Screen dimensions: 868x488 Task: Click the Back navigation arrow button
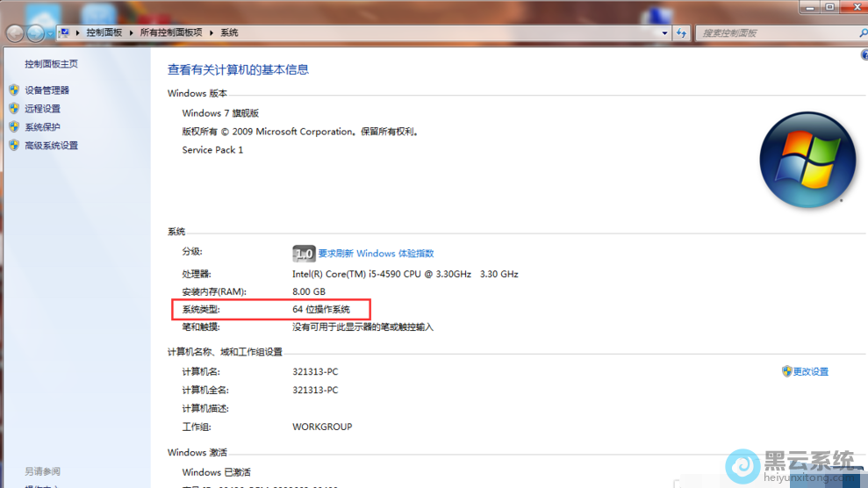pyautogui.click(x=15, y=33)
